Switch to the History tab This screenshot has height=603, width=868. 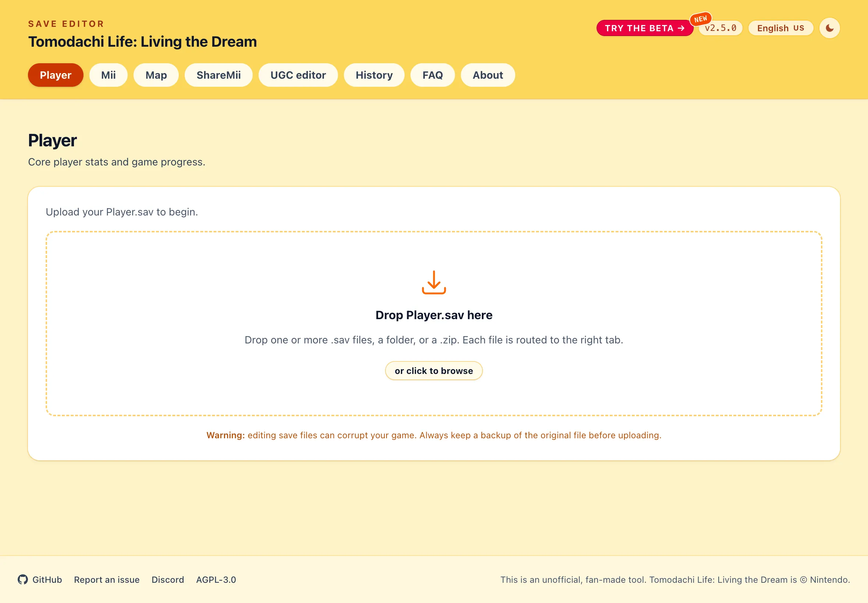[x=374, y=75]
